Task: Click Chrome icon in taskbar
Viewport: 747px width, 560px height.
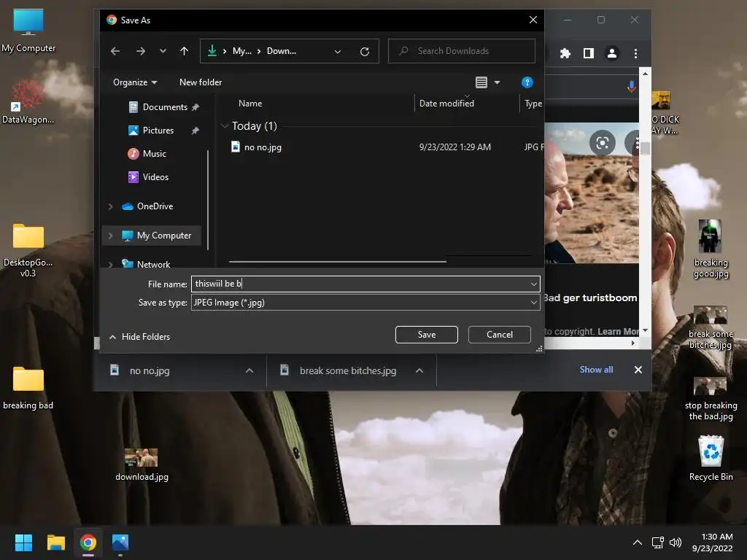Action: pos(88,542)
